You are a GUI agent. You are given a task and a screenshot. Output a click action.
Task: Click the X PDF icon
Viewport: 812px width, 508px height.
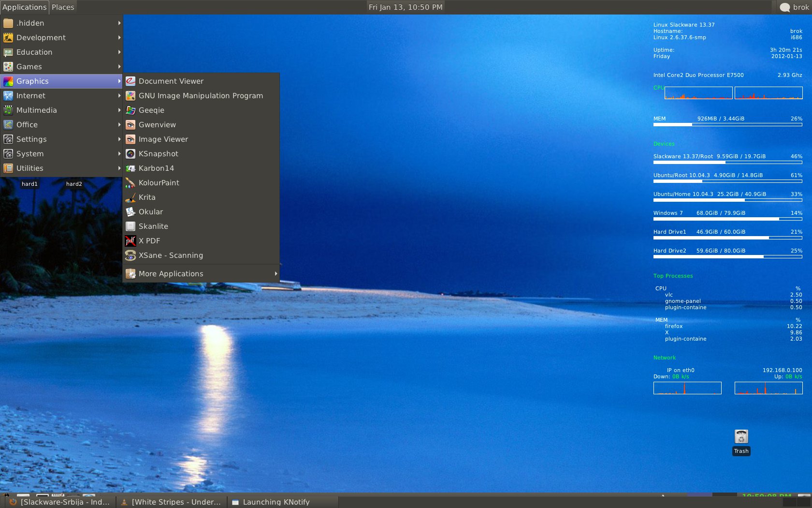tap(130, 241)
